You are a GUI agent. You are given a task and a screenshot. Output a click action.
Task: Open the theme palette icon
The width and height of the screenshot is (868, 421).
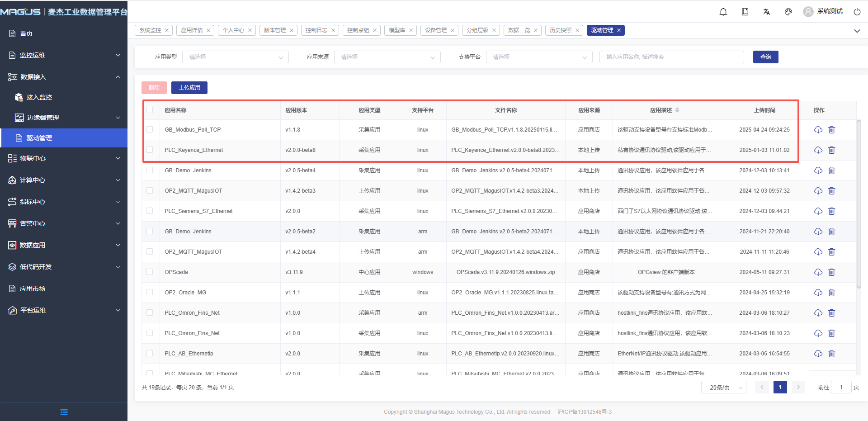(788, 12)
